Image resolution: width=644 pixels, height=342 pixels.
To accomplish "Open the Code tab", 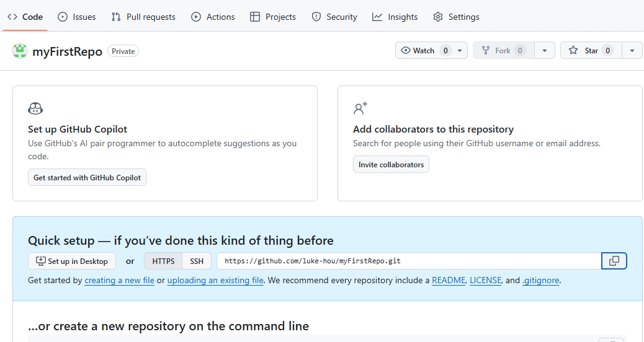I will point(25,17).
